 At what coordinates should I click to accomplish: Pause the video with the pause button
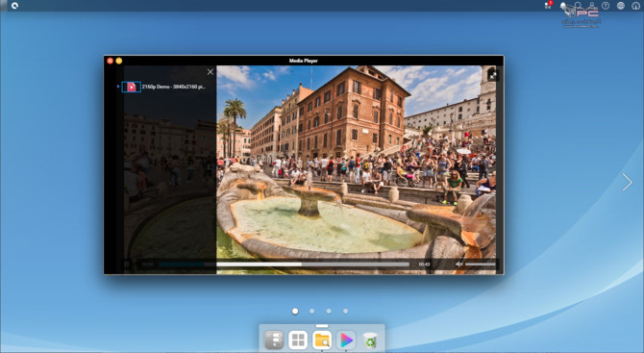pos(127,265)
